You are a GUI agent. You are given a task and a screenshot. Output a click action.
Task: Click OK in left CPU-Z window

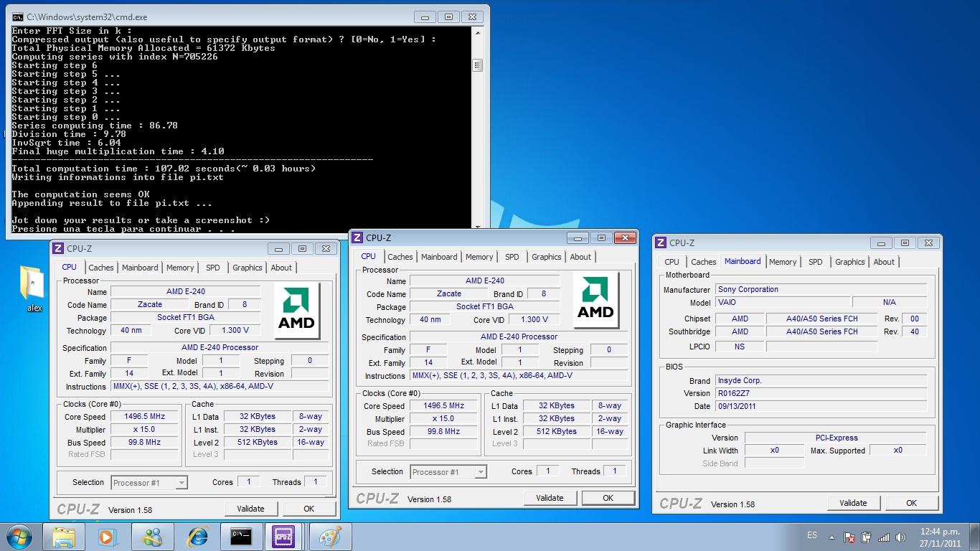(308, 509)
